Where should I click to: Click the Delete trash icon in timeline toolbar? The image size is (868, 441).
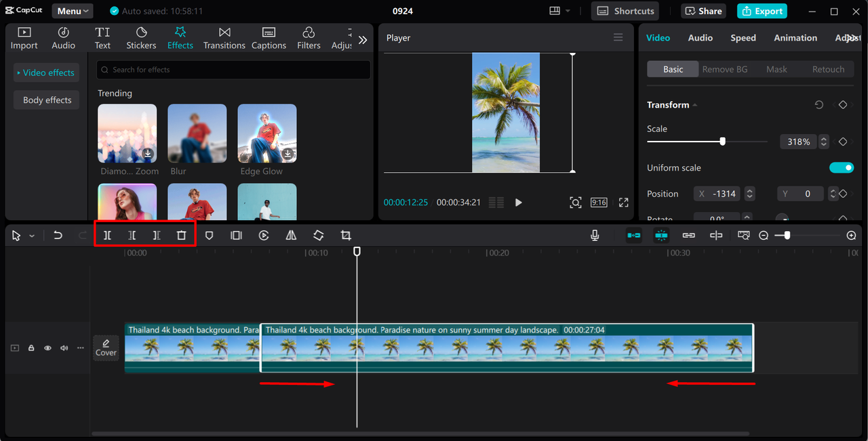click(181, 235)
